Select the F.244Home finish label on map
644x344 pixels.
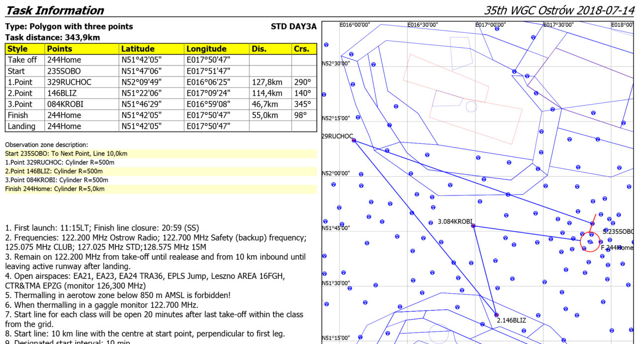click(x=617, y=247)
